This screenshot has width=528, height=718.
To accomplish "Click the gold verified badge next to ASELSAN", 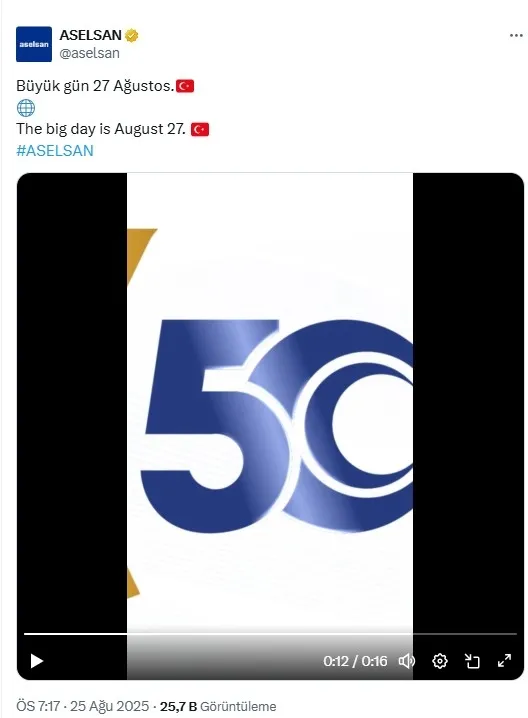I will (x=131, y=35).
